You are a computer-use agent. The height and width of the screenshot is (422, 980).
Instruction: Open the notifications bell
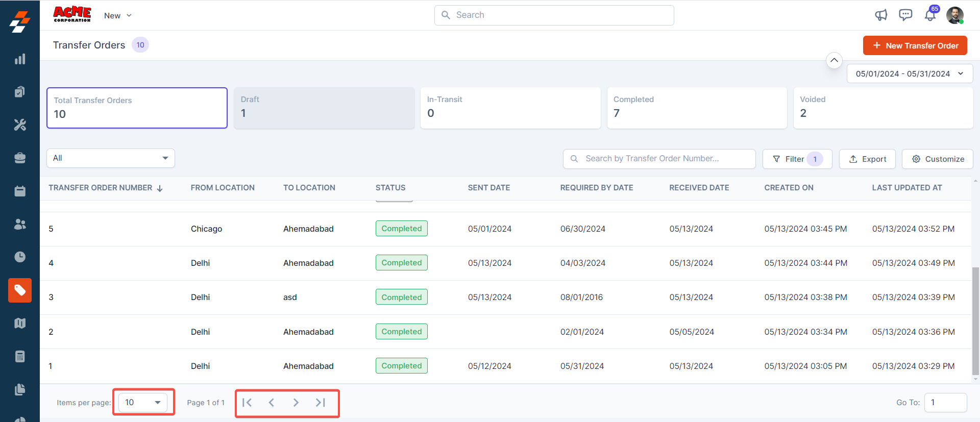pos(930,15)
